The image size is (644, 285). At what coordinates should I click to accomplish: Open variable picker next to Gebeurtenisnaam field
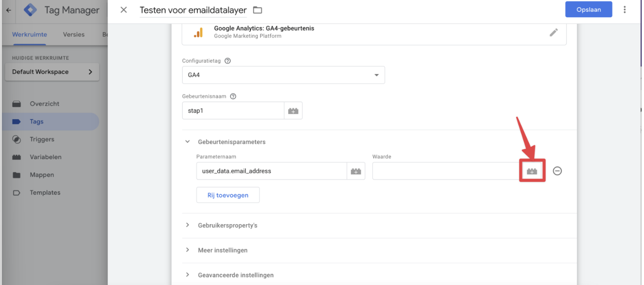pos(293,111)
